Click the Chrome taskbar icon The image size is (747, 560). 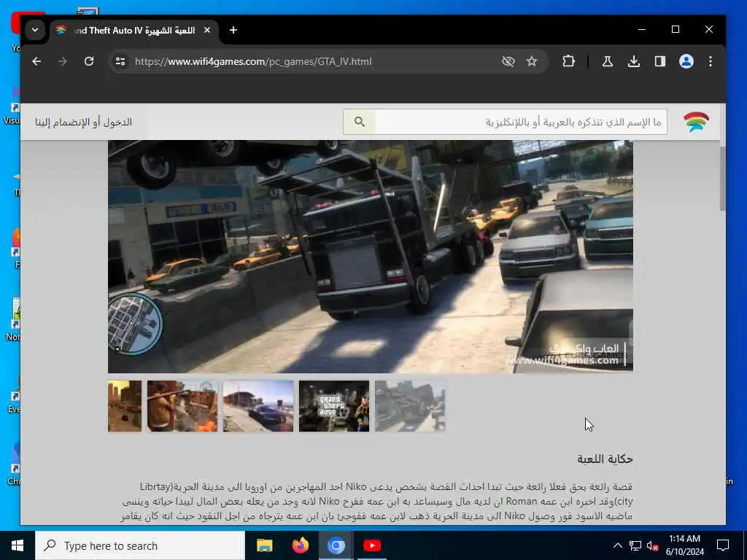point(336,545)
